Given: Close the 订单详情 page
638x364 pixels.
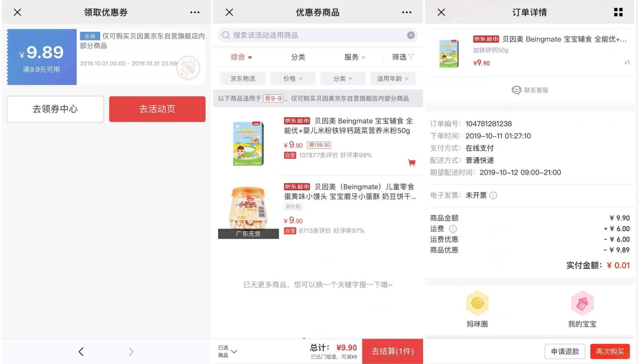Looking at the screenshot, I should (441, 12).
